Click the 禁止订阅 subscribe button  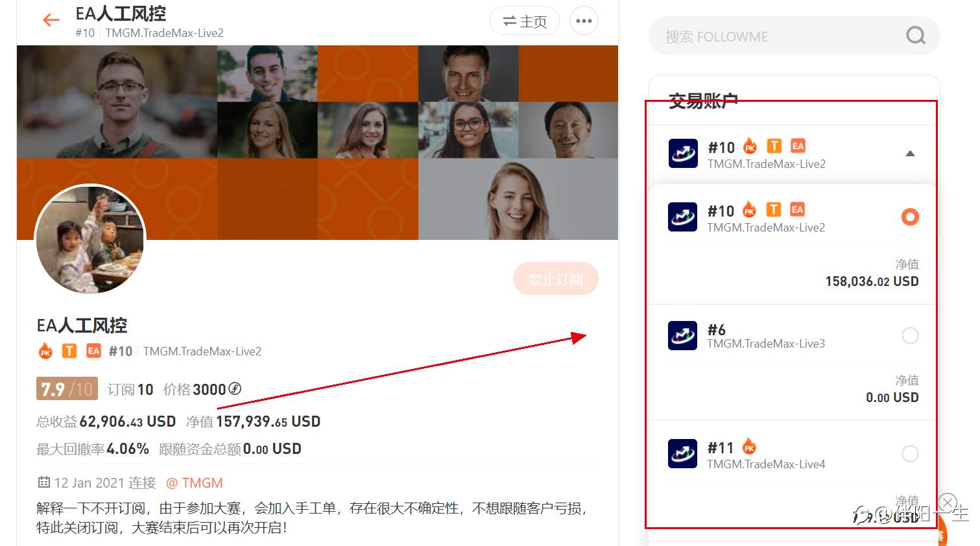pyautogui.click(x=556, y=279)
